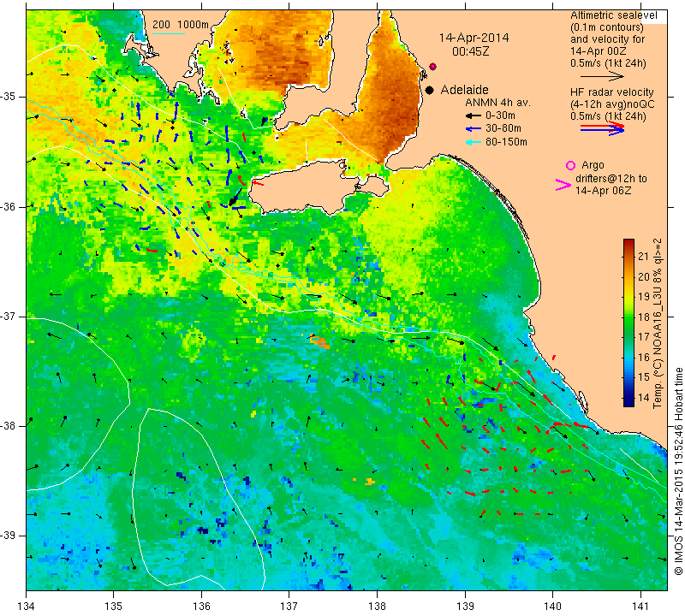This screenshot has height=616, width=685.
Task: Click the 14 degree colorbar label
Action: click(643, 397)
